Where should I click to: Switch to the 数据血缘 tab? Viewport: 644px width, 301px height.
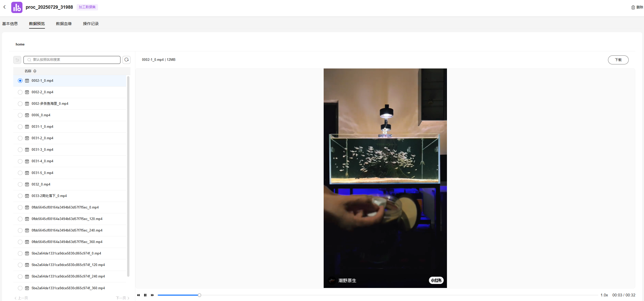click(x=64, y=24)
